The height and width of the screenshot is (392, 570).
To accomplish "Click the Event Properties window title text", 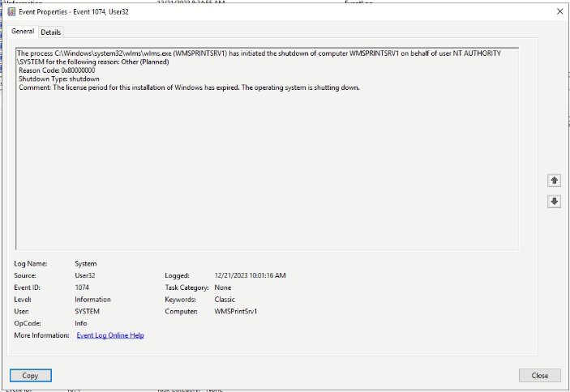I will (74, 11).
